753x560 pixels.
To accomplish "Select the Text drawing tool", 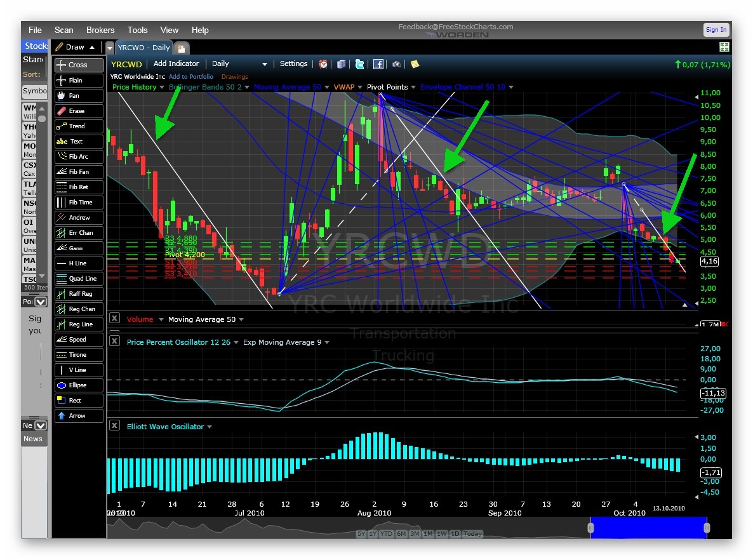I will [79, 141].
